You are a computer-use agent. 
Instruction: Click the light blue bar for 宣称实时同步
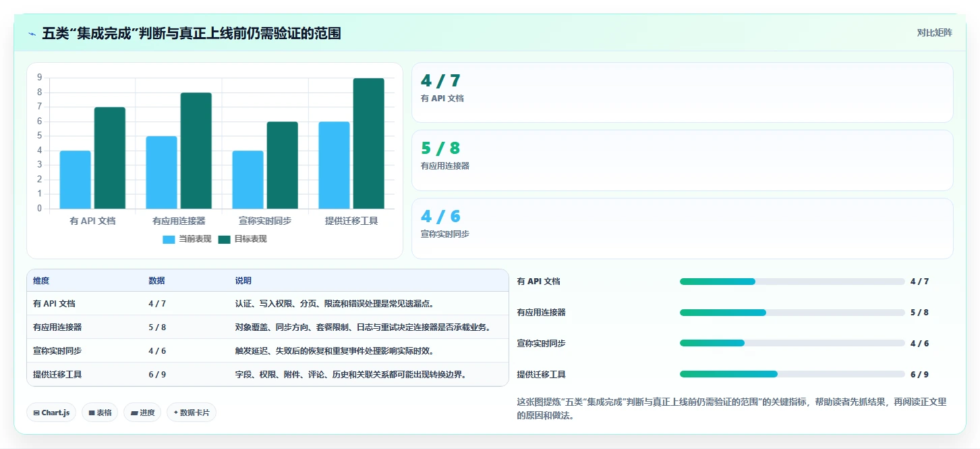[248, 180]
